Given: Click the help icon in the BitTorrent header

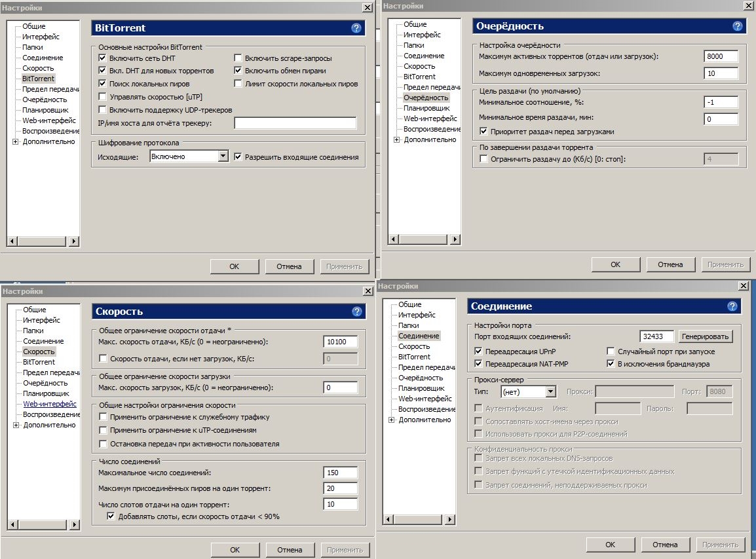Looking at the screenshot, I should tap(356, 28).
